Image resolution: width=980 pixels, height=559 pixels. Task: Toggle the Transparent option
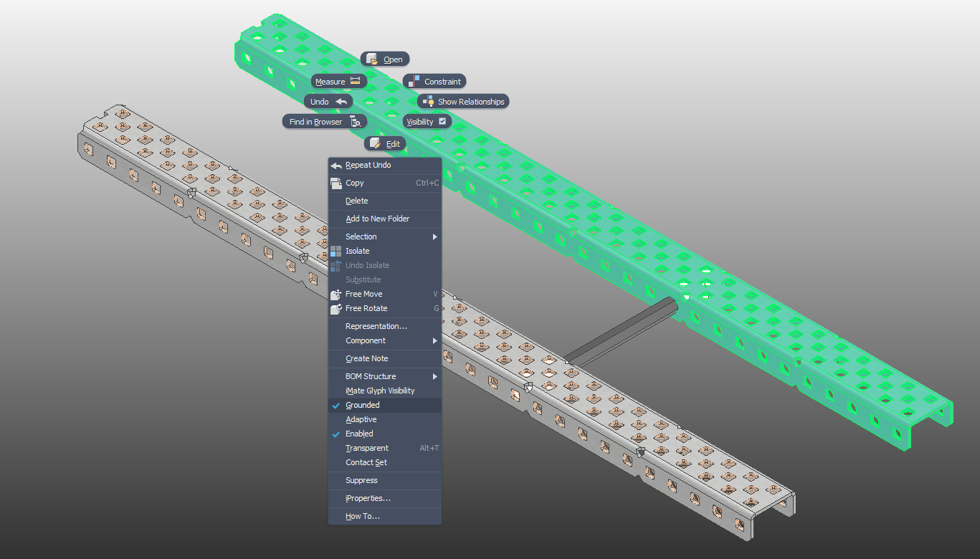(385, 448)
